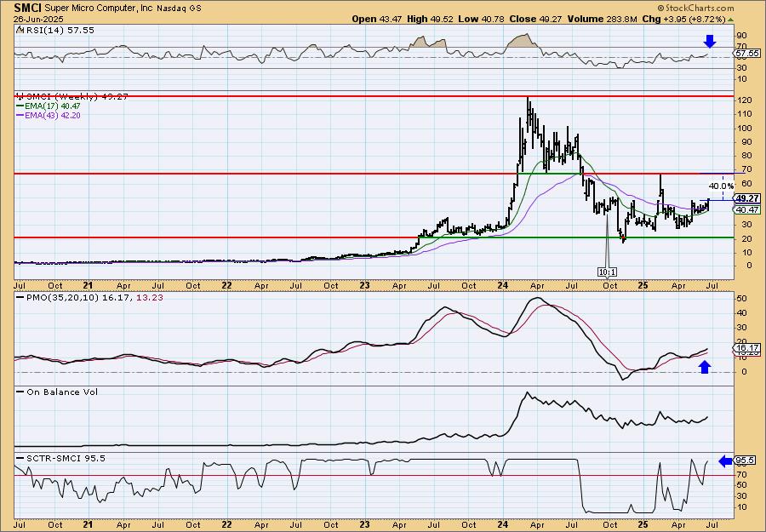The width and height of the screenshot is (766, 532).
Task: Click the 95.5 SCTR value tag
Action: [x=746, y=460]
